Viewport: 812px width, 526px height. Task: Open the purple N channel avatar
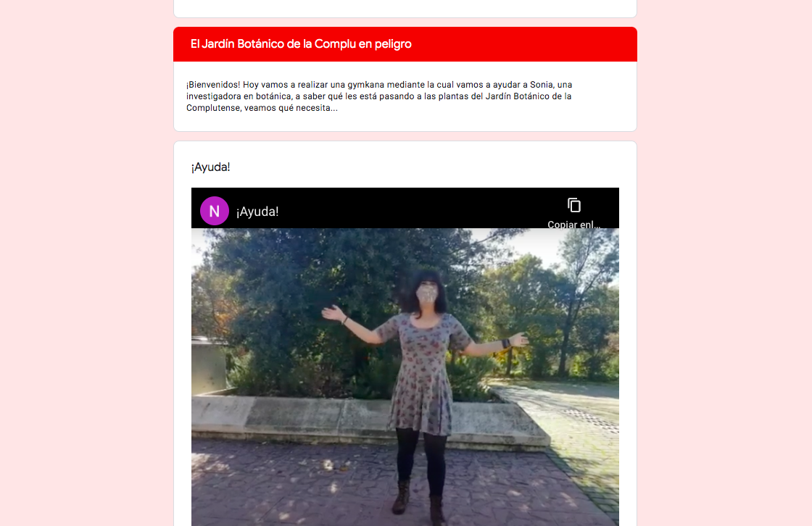coord(215,211)
